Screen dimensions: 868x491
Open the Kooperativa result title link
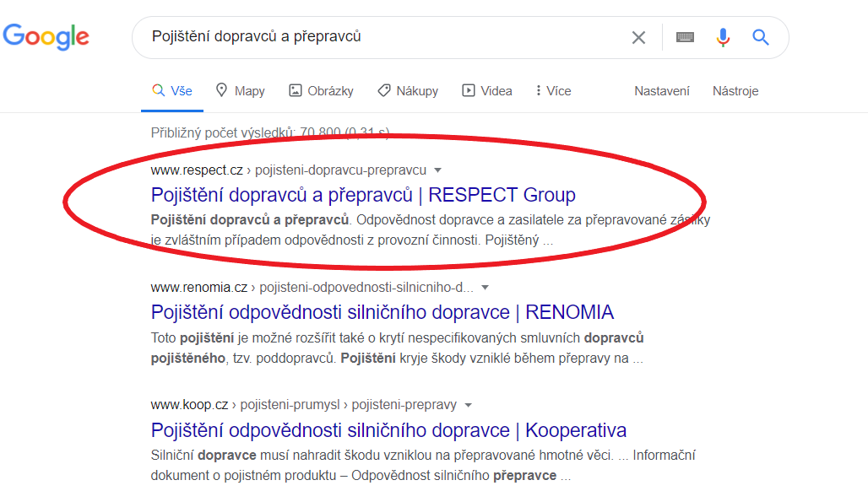coord(388,430)
